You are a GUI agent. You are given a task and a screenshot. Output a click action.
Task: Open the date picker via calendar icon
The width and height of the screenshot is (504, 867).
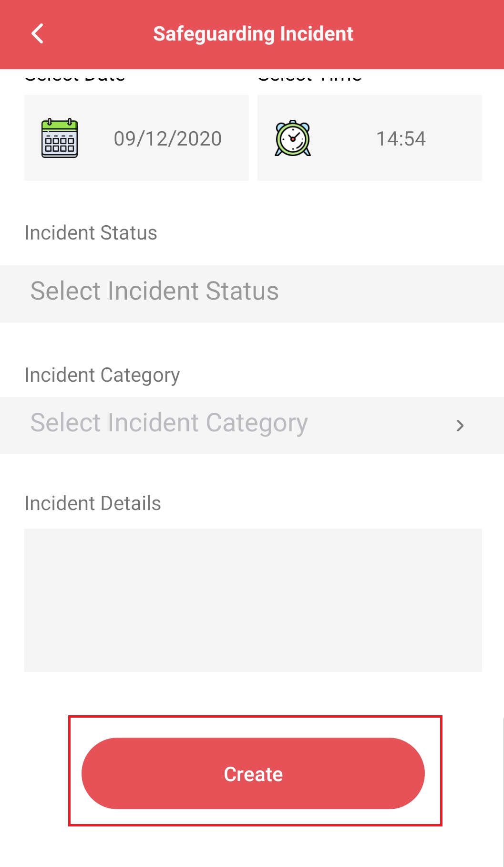pos(60,138)
